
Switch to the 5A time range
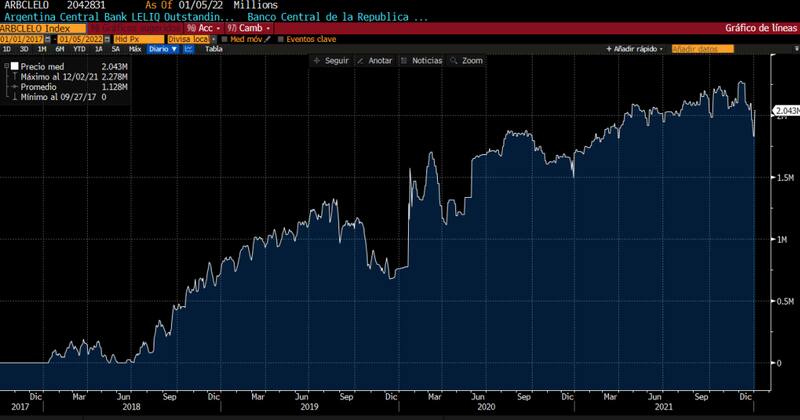113,48
